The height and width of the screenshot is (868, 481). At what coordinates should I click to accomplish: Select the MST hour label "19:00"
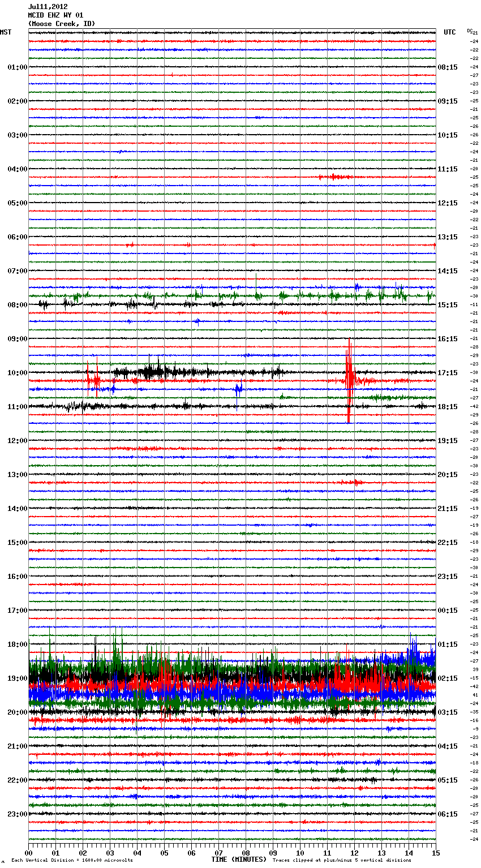point(18,678)
